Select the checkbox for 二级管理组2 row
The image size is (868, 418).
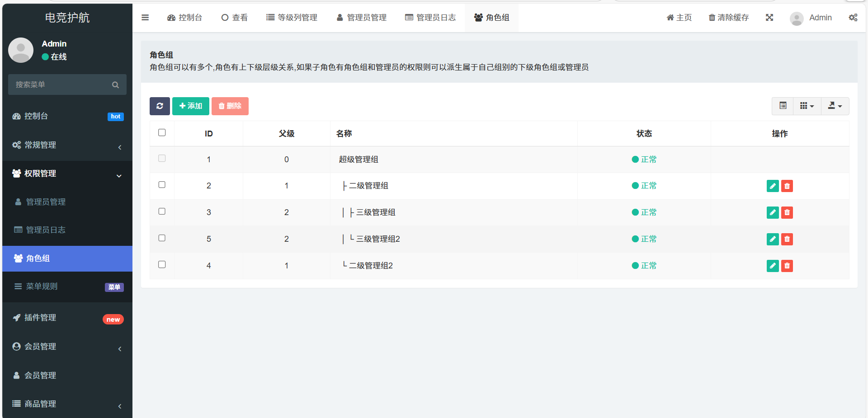[162, 265]
